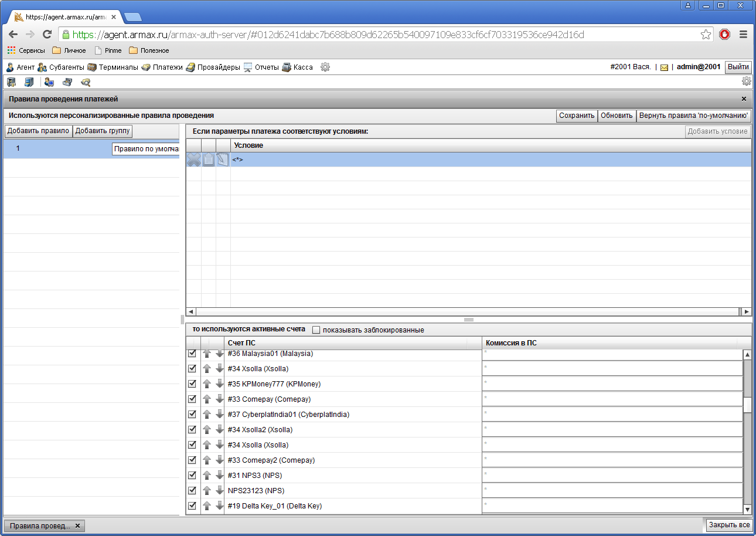Uncheck NPS23123 (NPS) account checkbox

[192, 490]
